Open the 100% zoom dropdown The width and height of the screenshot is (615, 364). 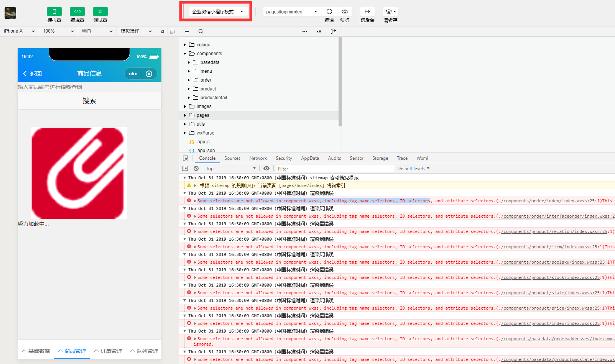pyautogui.click(x=58, y=31)
